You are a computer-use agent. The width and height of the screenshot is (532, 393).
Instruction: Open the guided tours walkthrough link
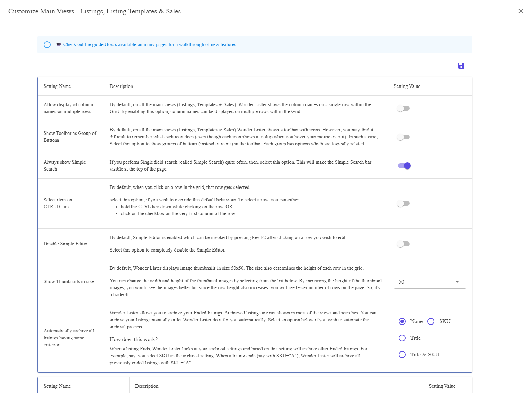coord(150,45)
